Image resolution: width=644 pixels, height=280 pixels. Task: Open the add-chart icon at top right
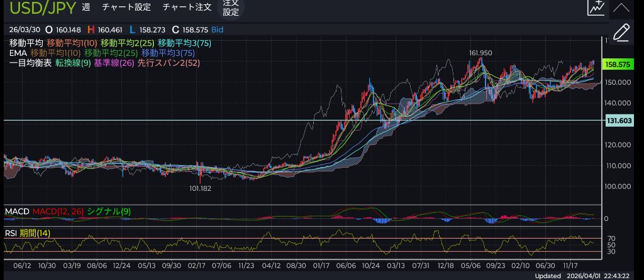tap(596, 8)
